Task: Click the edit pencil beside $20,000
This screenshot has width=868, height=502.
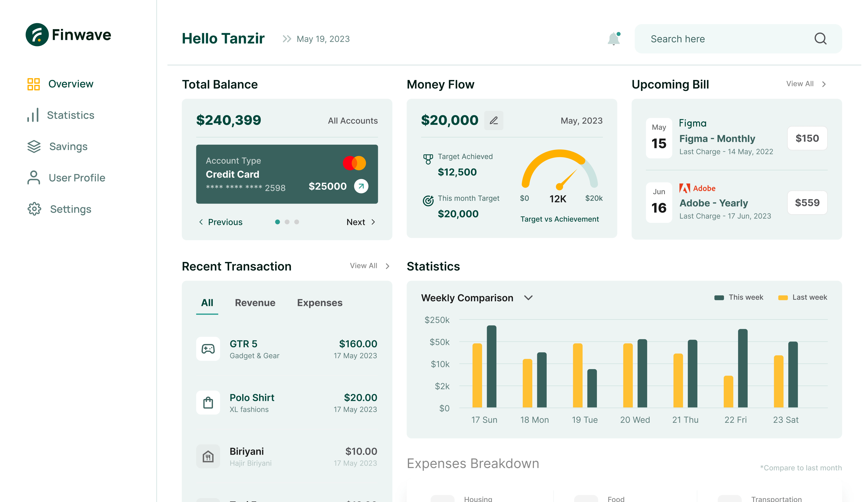Action: tap(494, 120)
